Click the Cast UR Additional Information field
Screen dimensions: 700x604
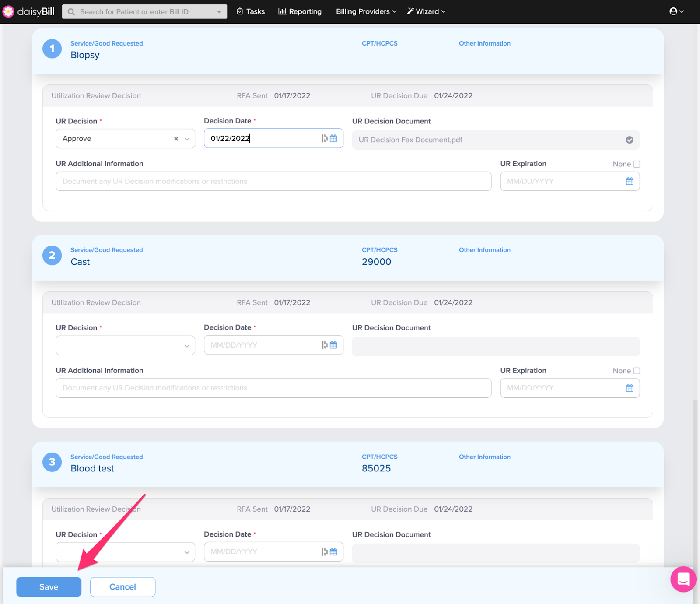pos(273,388)
